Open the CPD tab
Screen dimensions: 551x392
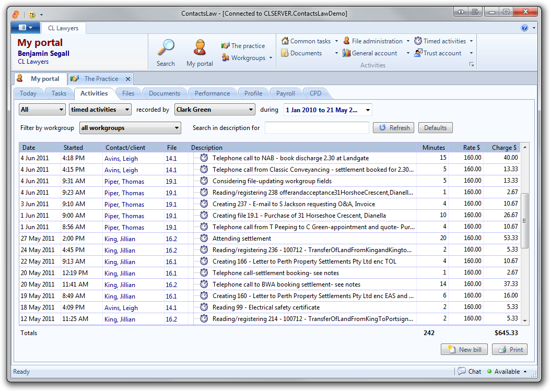315,93
